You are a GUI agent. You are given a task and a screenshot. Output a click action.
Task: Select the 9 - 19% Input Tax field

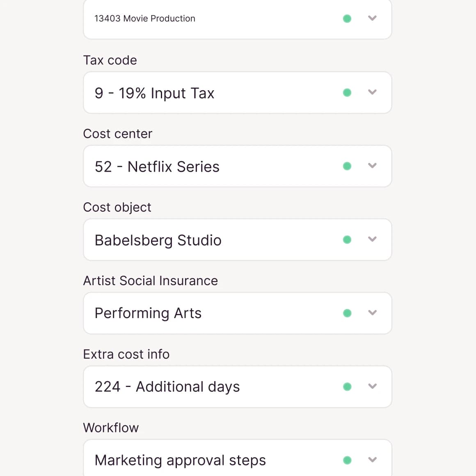pos(154,93)
